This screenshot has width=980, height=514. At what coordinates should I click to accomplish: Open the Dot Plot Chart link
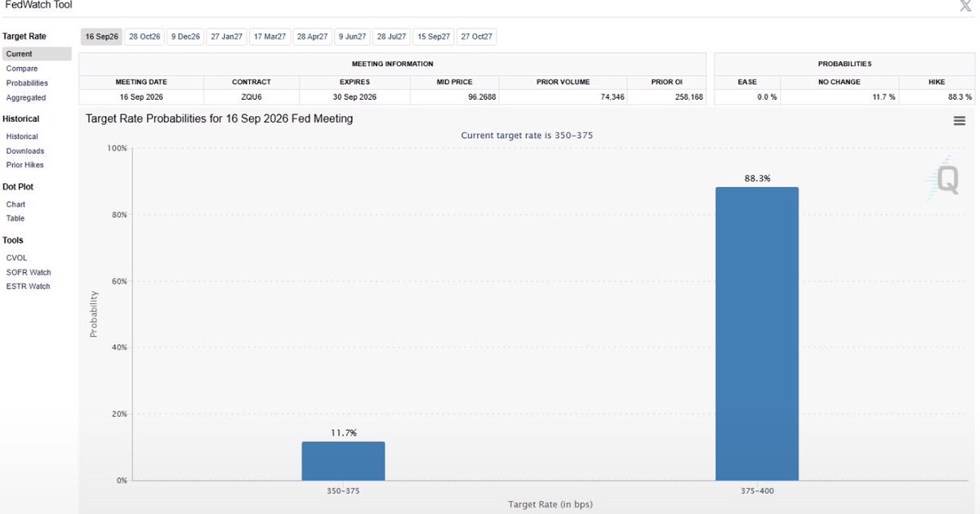point(16,204)
